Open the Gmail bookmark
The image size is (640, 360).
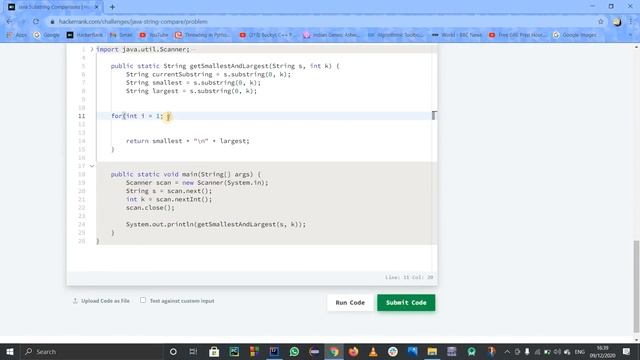point(121,35)
